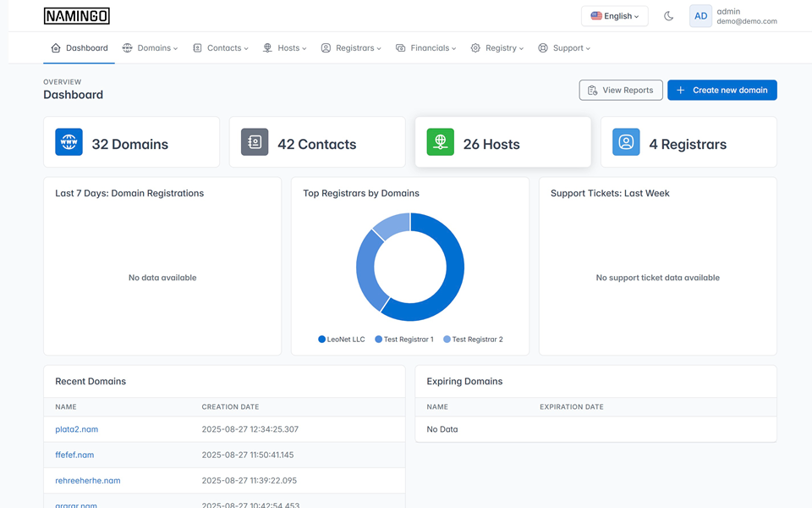Open the plata2.nam domain link
Screen dimensions: 812x508
(77, 429)
